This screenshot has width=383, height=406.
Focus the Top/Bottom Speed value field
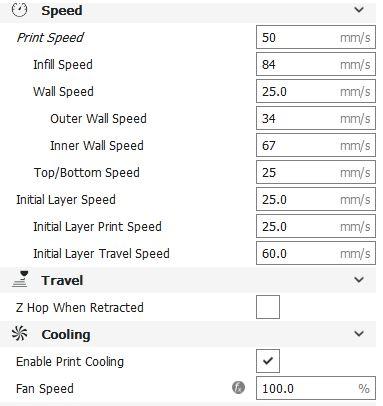[316, 172]
